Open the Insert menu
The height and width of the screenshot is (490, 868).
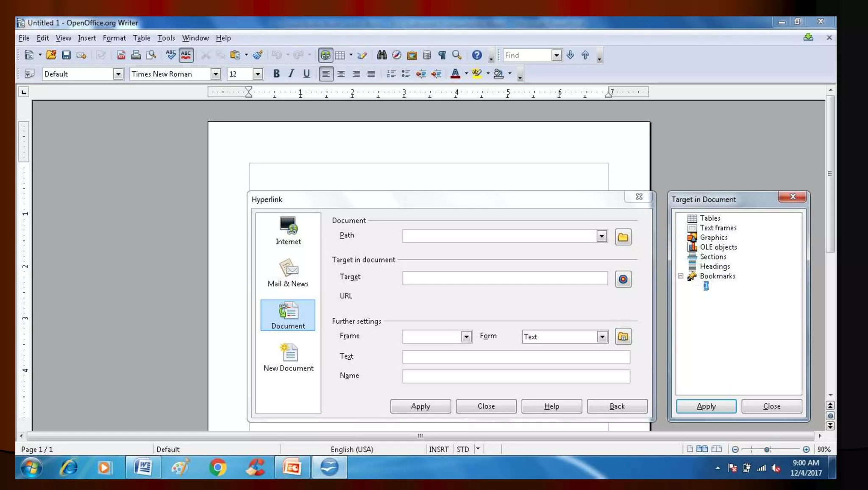tap(86, 38)
